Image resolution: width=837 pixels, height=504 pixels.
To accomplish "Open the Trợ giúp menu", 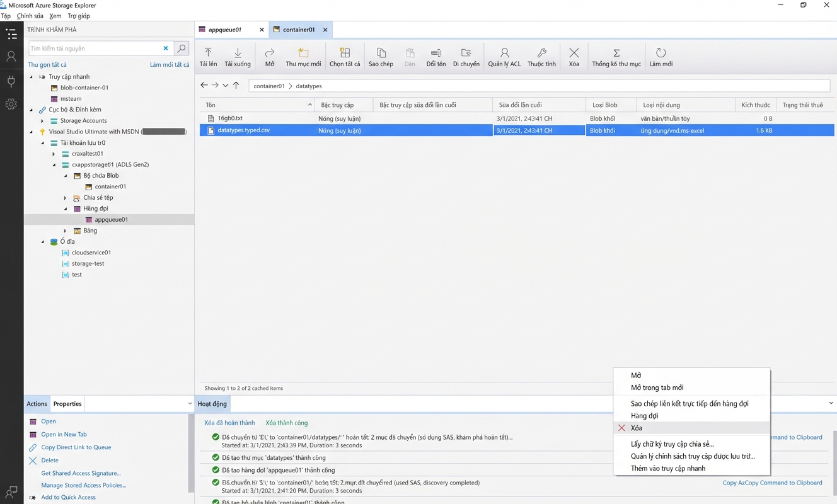I will 79,16.
